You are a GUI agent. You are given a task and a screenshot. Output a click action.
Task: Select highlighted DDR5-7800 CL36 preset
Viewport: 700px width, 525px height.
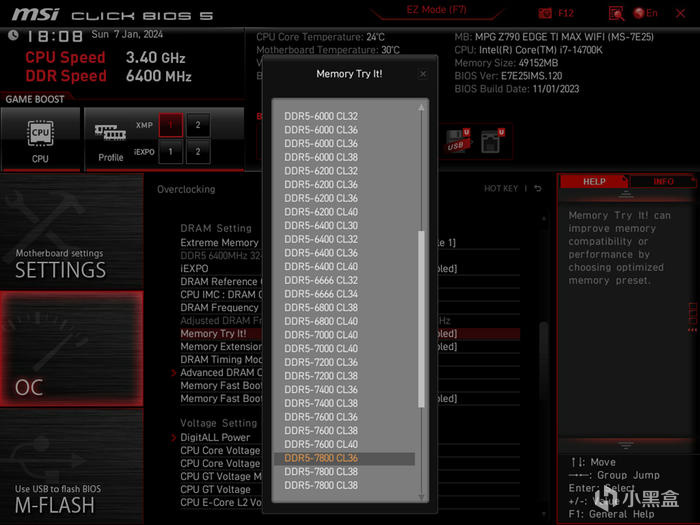pyautogui.click(x=344, y=458)
